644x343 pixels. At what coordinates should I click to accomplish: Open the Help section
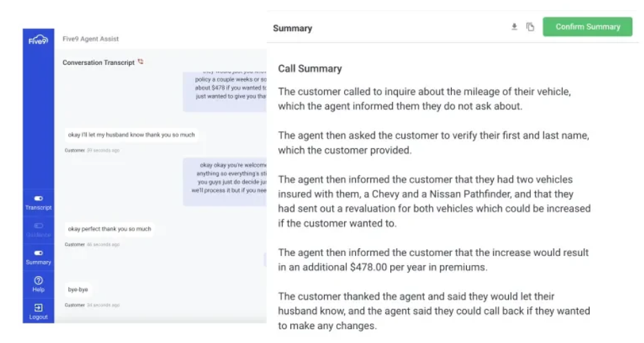pos(38,284)
